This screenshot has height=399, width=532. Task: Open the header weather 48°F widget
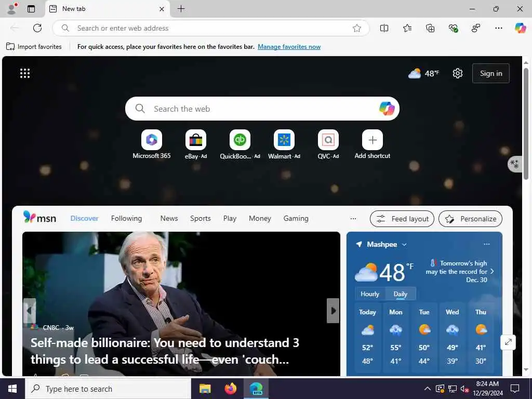pos(424,73)
